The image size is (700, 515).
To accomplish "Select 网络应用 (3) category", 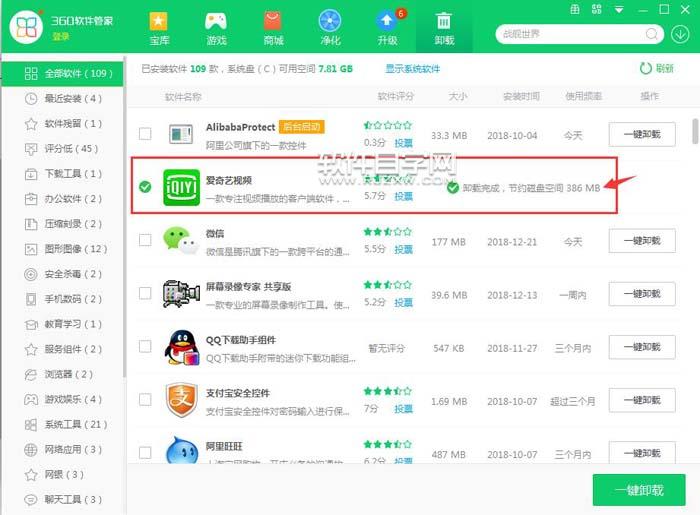I will click(62, 449).
